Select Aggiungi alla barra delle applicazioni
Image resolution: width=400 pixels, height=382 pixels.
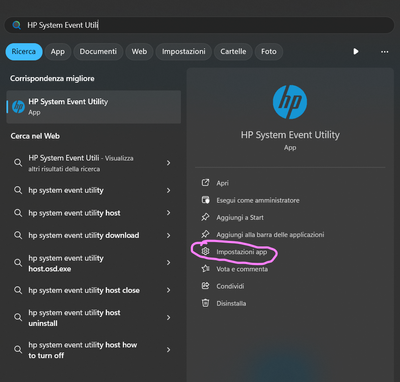coord(270,235)
